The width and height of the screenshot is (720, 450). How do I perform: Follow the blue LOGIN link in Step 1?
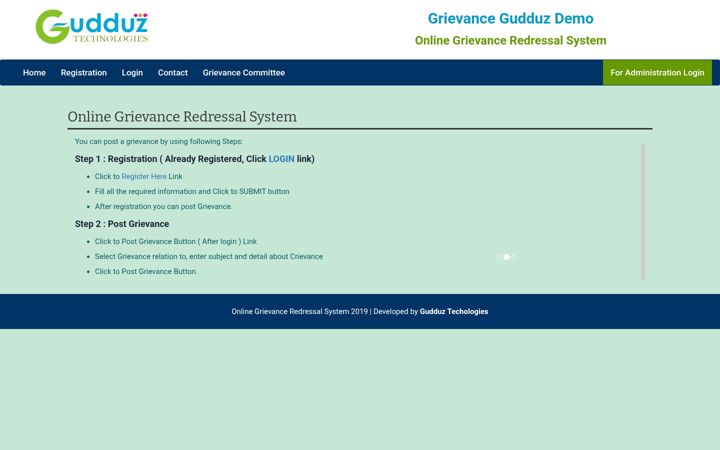pyautogui.click(x=281, y=159)
